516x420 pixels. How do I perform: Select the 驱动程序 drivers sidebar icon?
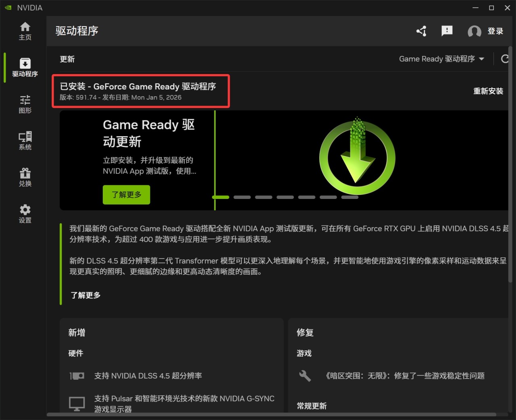tap(25, 68)
